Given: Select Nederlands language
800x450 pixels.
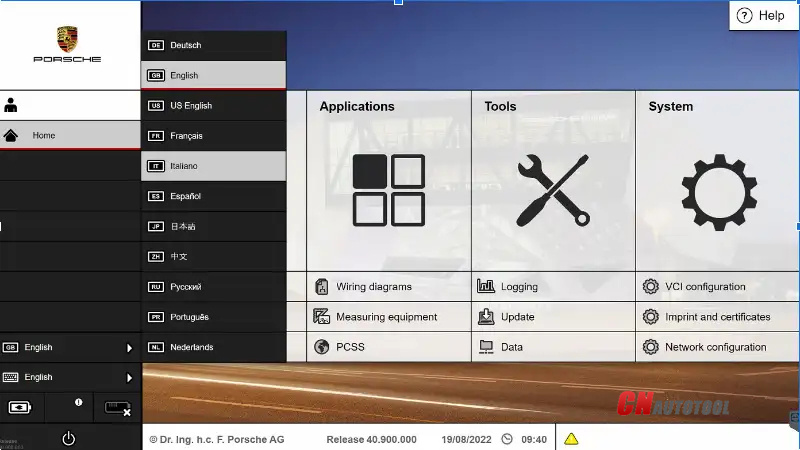Looking at the screenshot, I should (213, 347).
